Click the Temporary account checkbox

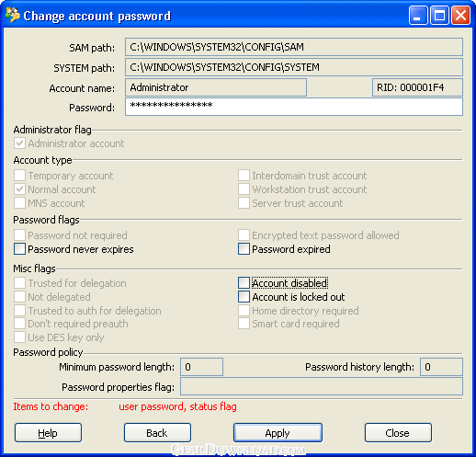pos(19,176)
